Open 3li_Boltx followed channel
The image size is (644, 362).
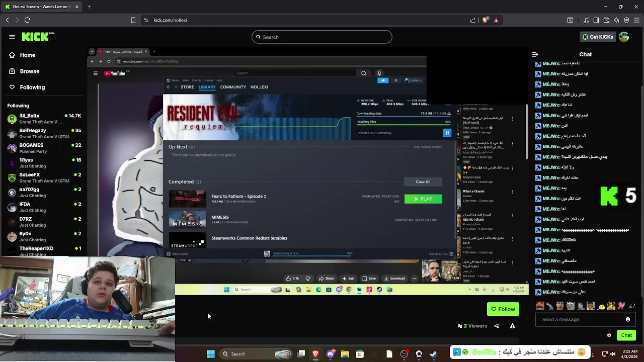[44, 119]
